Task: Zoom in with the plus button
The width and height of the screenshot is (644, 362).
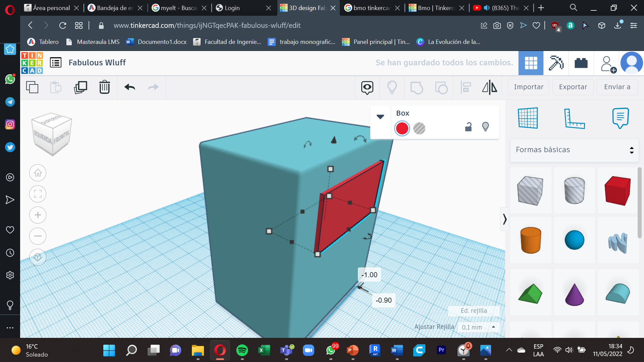Action: click(x=38, y=215)
